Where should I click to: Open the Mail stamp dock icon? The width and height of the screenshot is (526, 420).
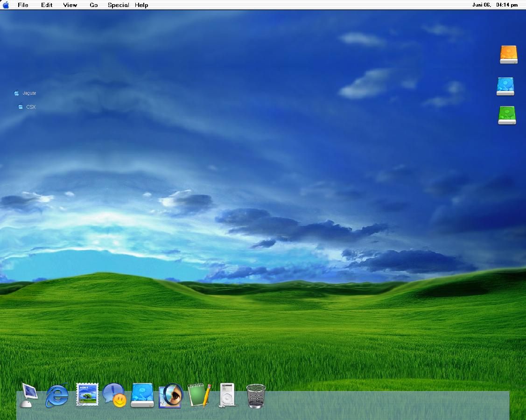pos(87,394)
